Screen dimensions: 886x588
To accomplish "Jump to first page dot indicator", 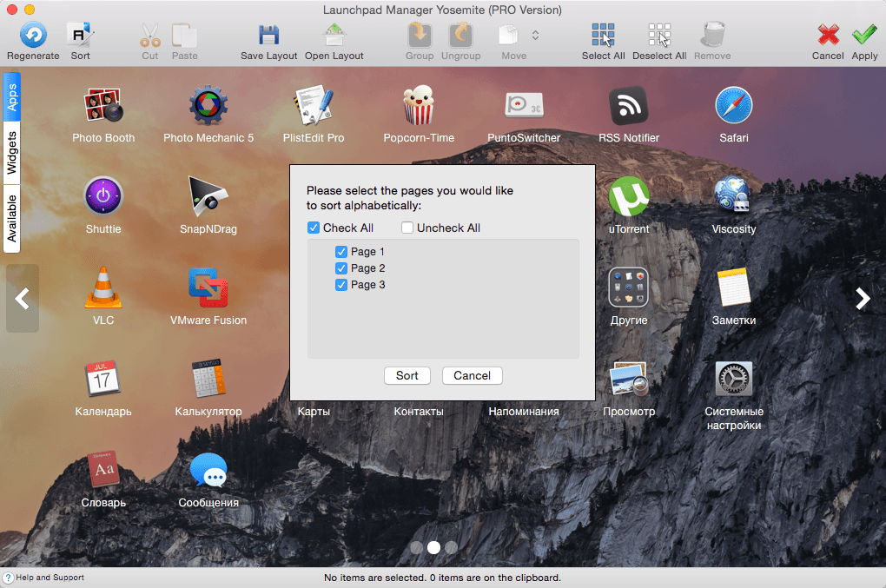I will pos(417,547).
